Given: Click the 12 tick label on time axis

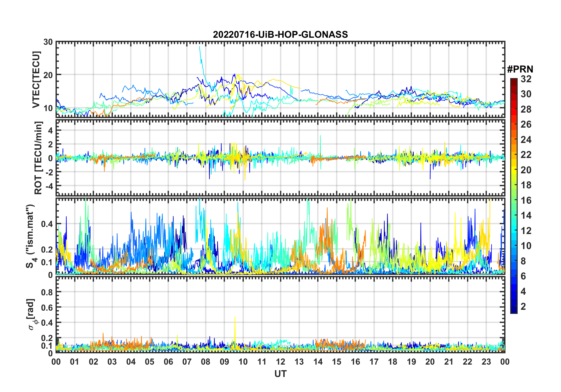Looking at the screenshot, I should [280, 362].
